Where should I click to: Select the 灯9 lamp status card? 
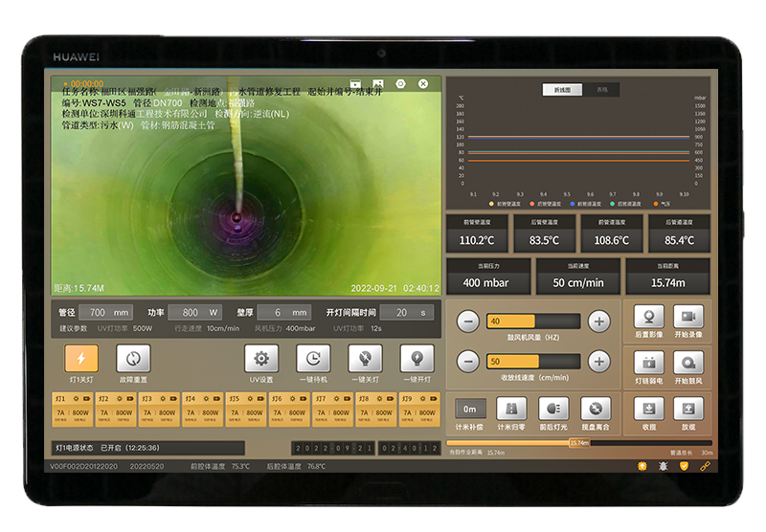point(419,410)
